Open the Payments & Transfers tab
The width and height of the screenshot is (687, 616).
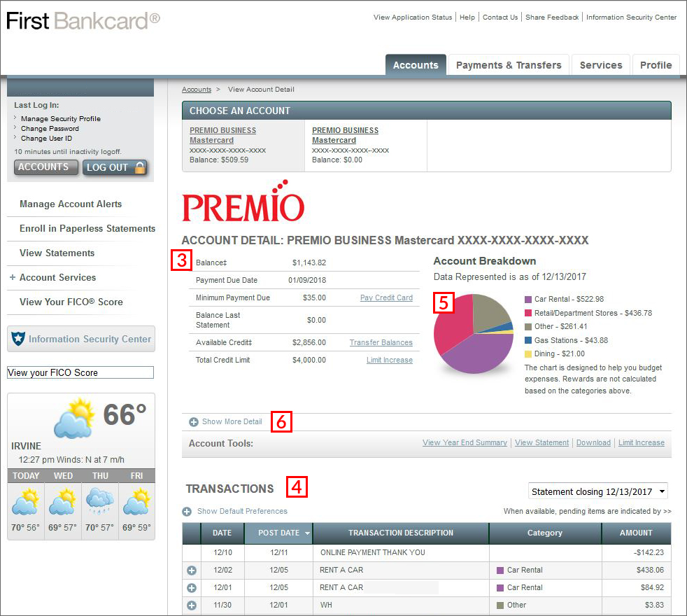(x=509, y=65)
